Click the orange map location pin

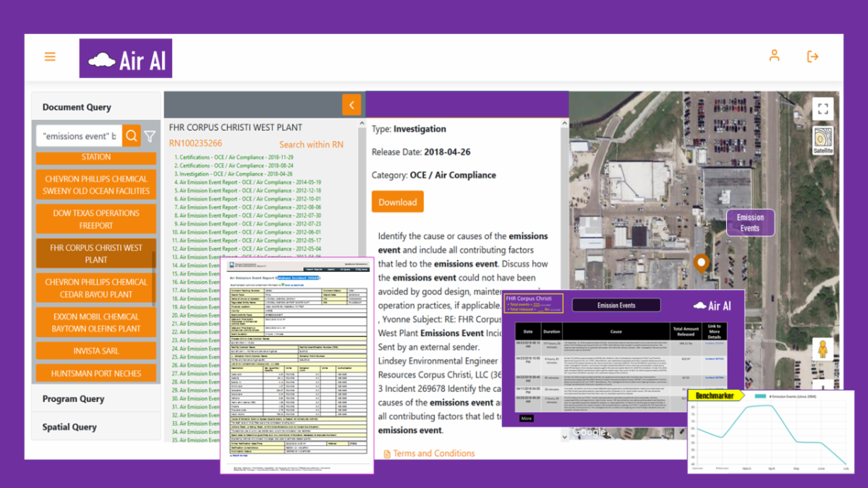(700, 264)
